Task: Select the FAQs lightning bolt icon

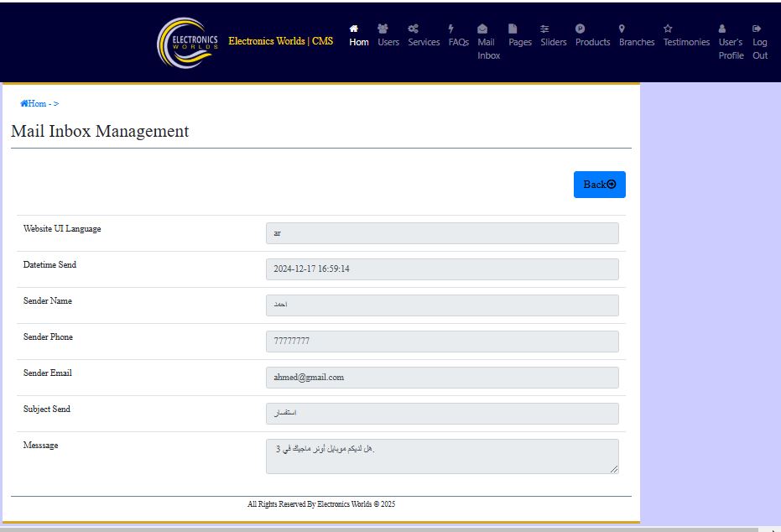Action: point(450,29)
